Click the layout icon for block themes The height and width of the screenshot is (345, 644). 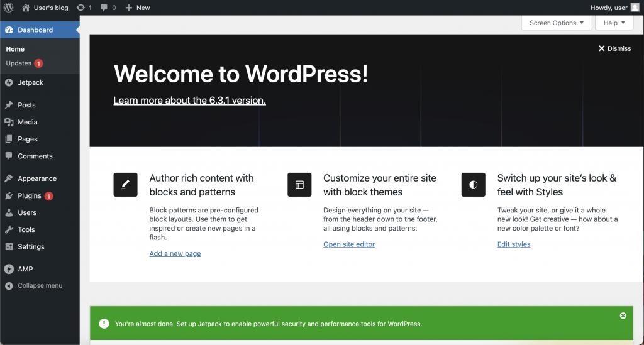[299, 185]
